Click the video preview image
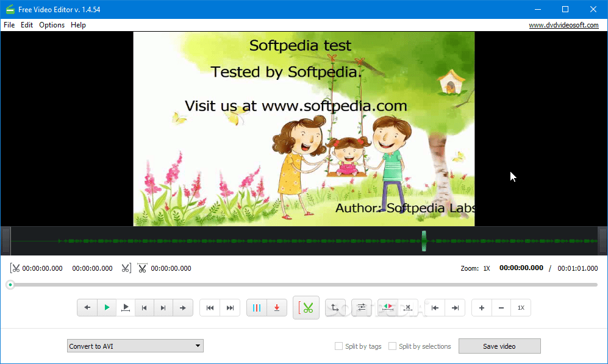The image size is (608, 364). 304,129
